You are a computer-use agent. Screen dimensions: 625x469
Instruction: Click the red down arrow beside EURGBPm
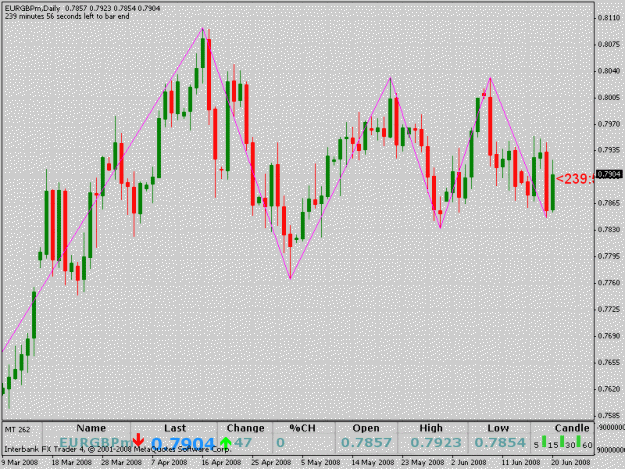pyautogui.click(x=138, y=440)
